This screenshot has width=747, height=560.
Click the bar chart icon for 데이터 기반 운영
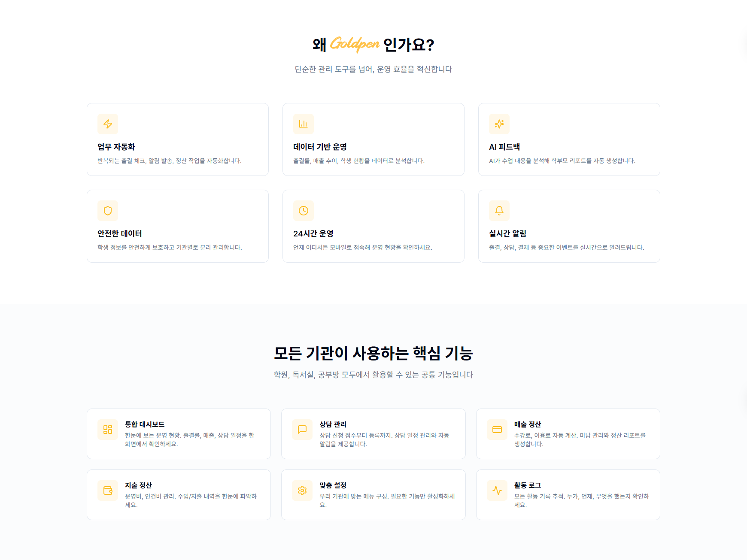click(x=304, y=124)
